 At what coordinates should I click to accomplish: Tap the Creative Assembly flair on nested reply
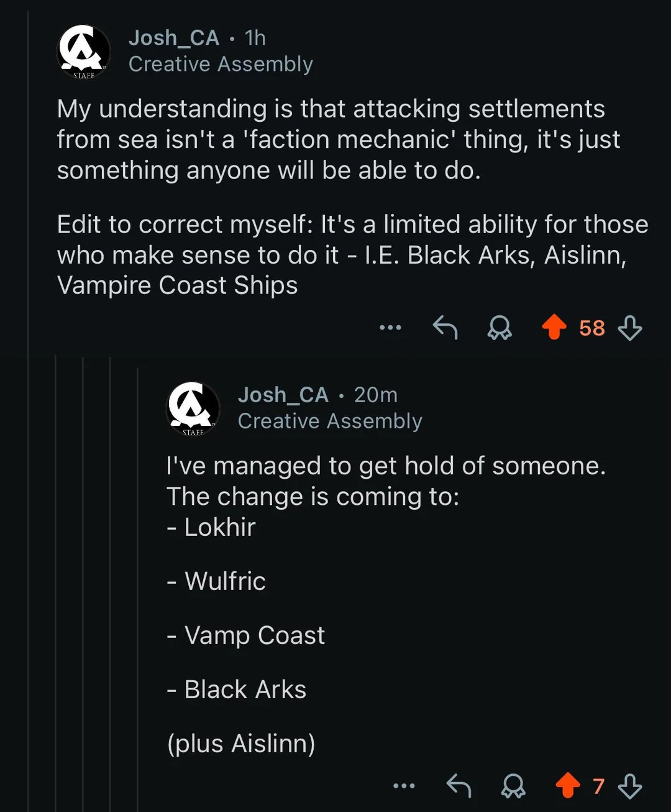pos(330,421)
